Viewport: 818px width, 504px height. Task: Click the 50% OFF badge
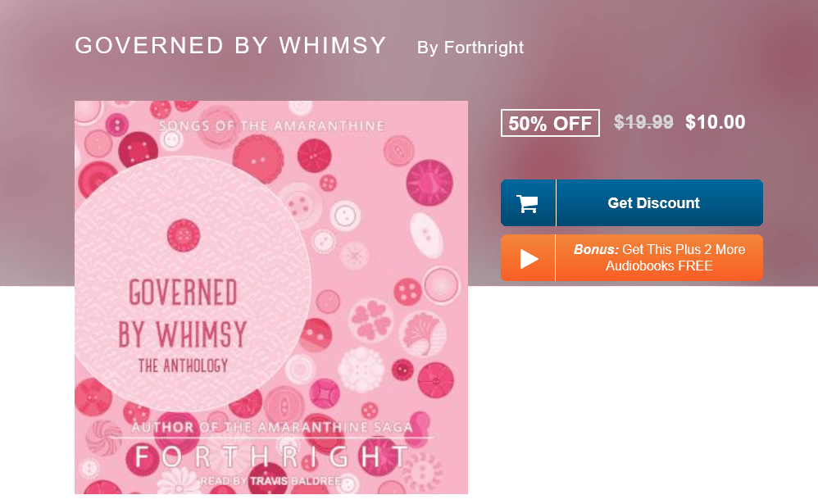coord(550,123)
